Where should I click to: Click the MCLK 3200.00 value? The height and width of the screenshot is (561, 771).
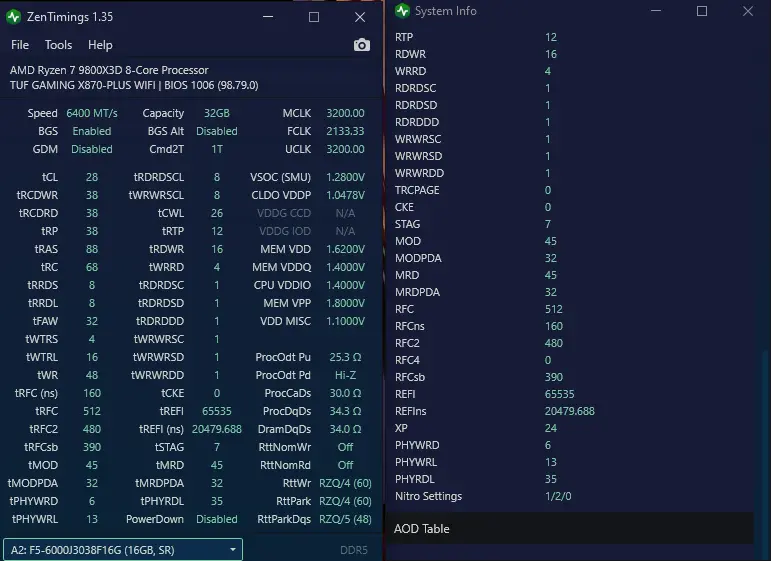345,113
